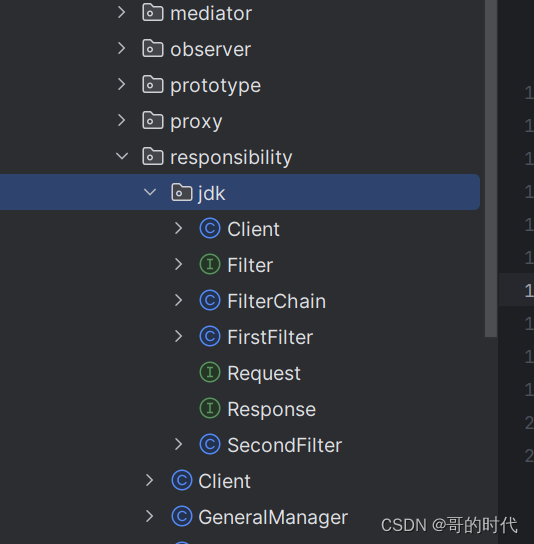Click the jdk package folder icon
Image resolution: width=534 pixels, height=544 pixels.
(x=181, y=193)
